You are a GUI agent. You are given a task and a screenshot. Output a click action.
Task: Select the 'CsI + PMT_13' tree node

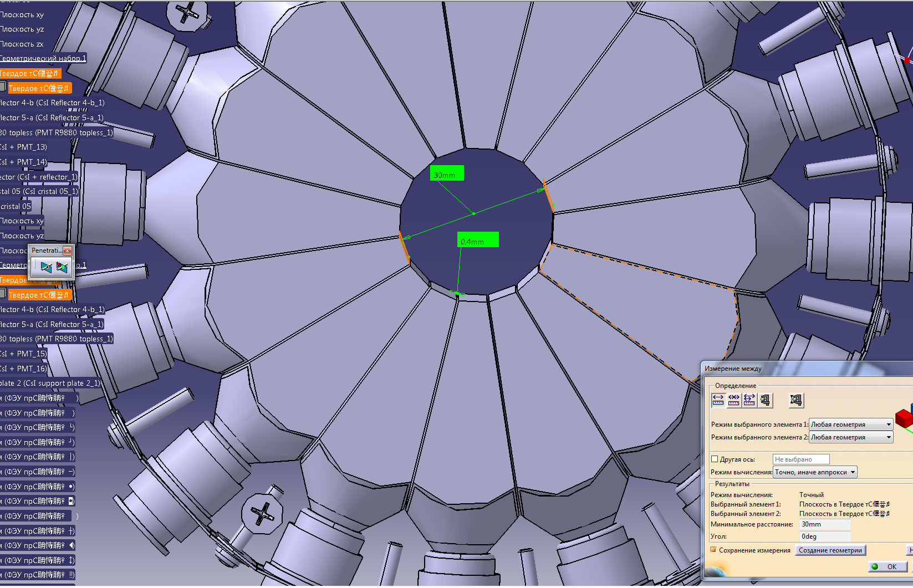(23, 147)
